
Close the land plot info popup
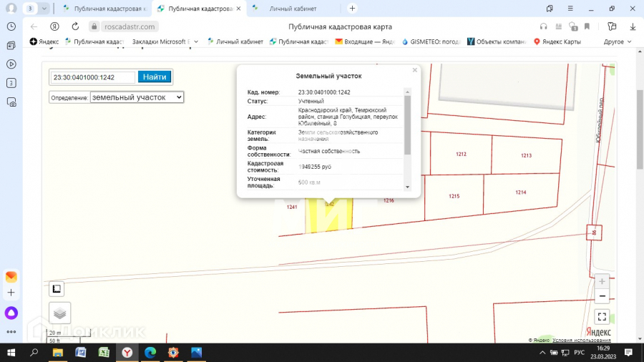(x=415, y=70)
